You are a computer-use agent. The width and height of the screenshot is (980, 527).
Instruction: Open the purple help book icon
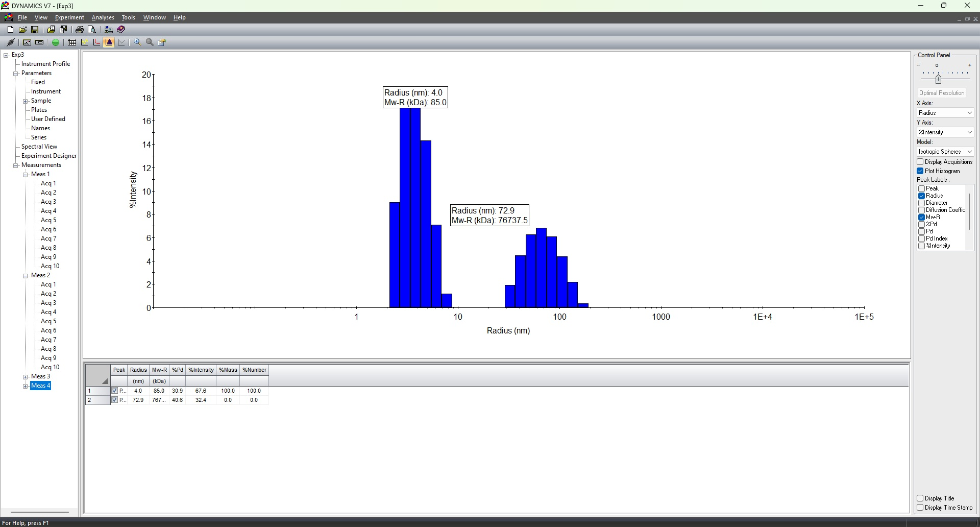click(121, 30)
